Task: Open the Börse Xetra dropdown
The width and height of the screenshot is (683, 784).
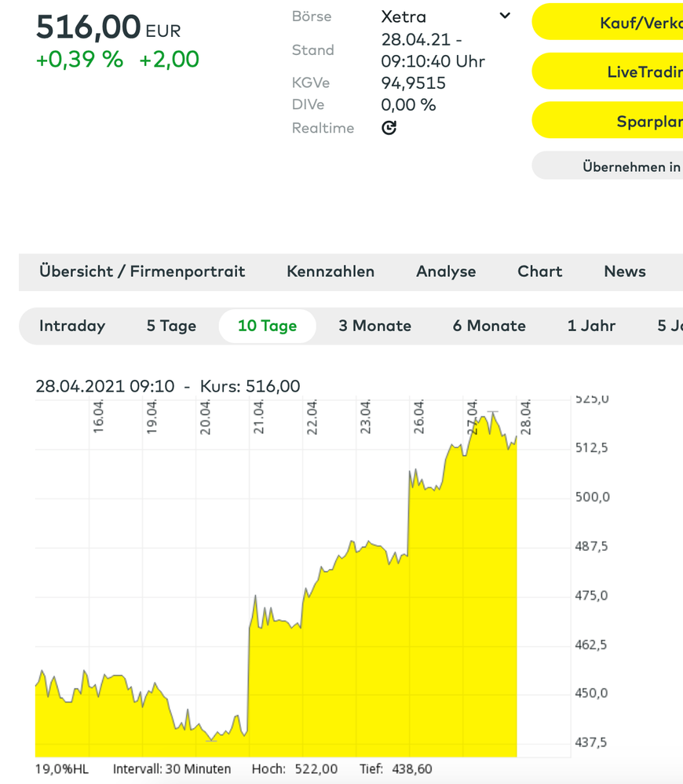Action: pyautogui.click(x=505, y=16)
